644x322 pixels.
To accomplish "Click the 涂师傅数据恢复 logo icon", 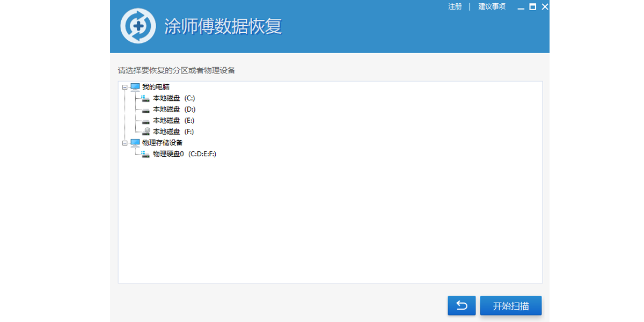I will pos(138,26).
